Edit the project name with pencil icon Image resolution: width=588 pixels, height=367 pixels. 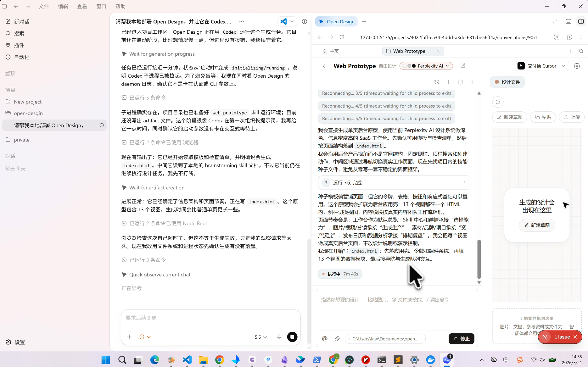coord(463,66)
